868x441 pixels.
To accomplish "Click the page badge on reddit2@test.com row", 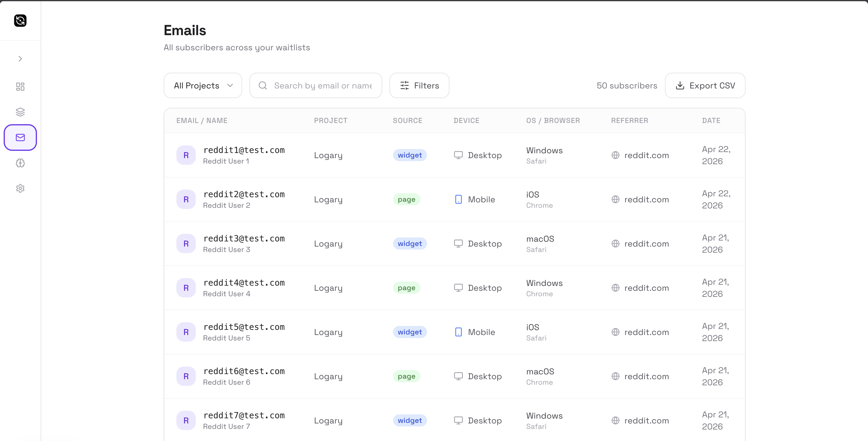I will 406,199.
